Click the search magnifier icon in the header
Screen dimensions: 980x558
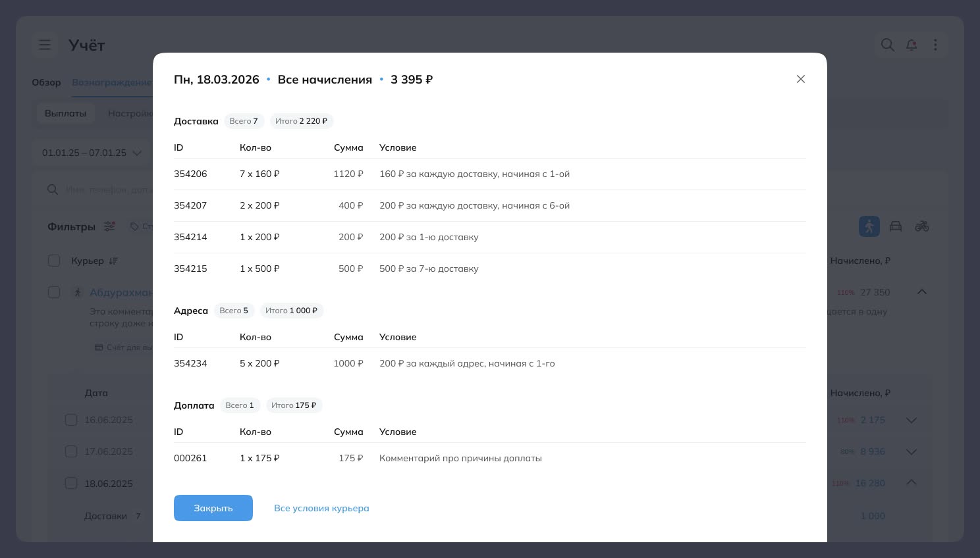pos(888,45)
